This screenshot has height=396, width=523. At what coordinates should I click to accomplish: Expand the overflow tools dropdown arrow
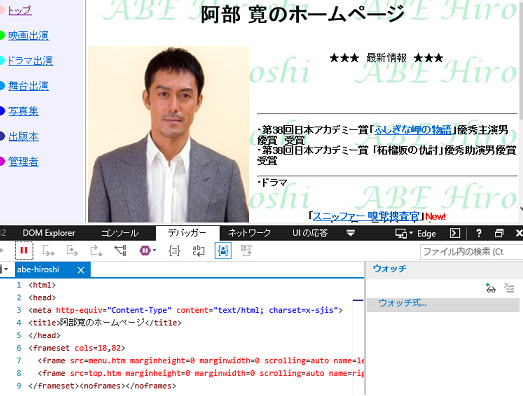[350, 233]
